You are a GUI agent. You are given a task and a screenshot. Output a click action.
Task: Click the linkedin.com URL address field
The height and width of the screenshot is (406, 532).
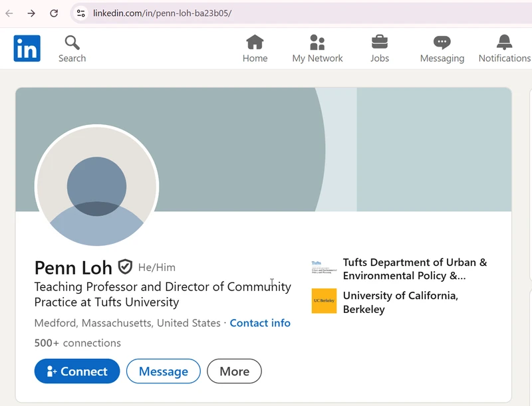tap(305, 13)
